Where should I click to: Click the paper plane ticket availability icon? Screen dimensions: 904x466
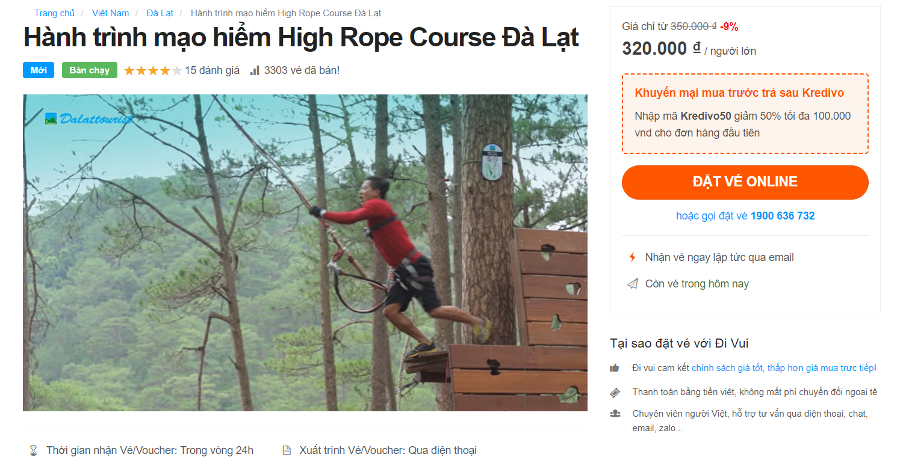coord(631,284)
